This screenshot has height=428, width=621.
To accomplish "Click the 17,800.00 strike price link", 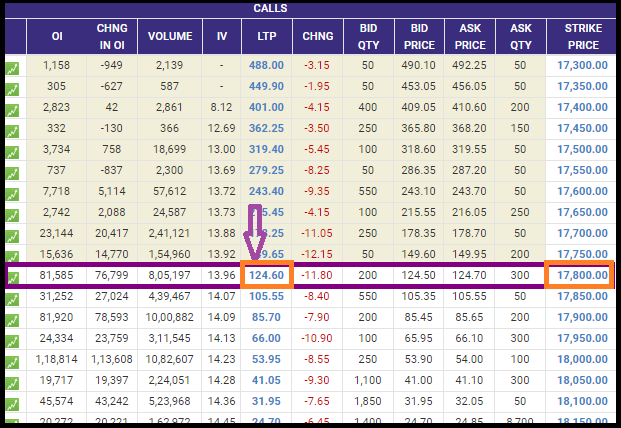I will 579,275.
